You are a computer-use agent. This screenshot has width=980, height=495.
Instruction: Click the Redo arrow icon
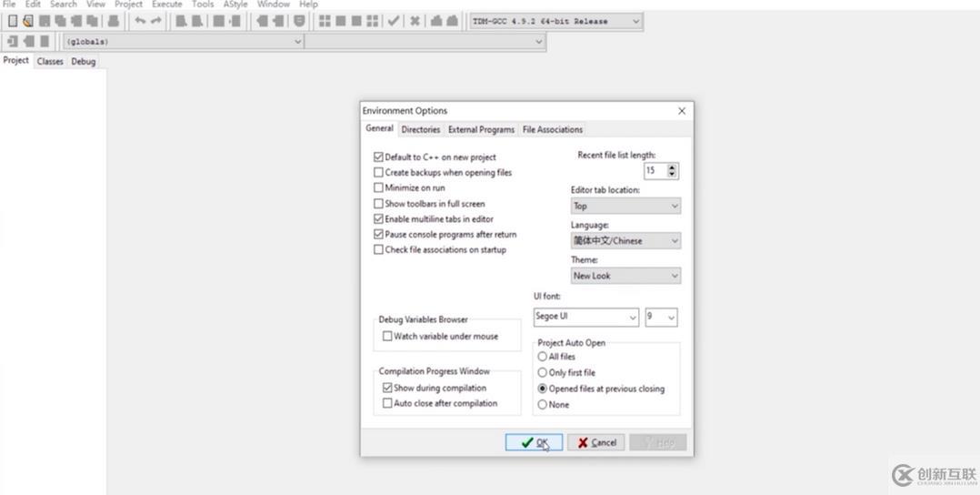click(155, 21)
